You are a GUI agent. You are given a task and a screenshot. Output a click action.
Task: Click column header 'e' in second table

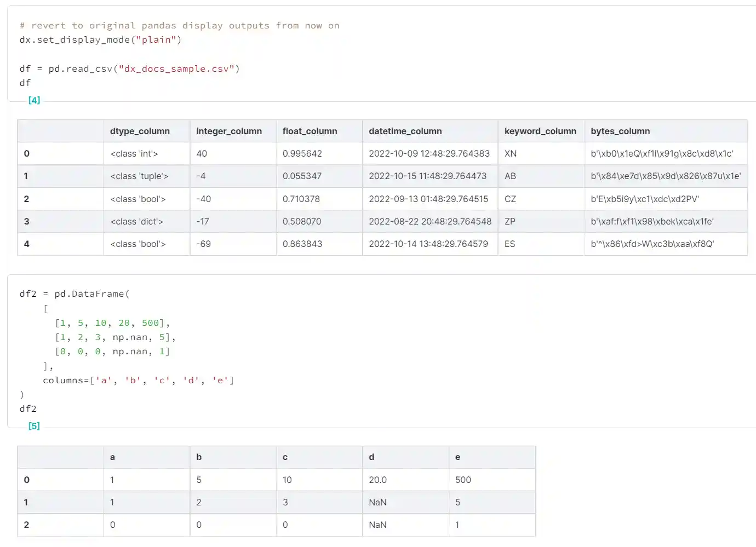point(457,457)
